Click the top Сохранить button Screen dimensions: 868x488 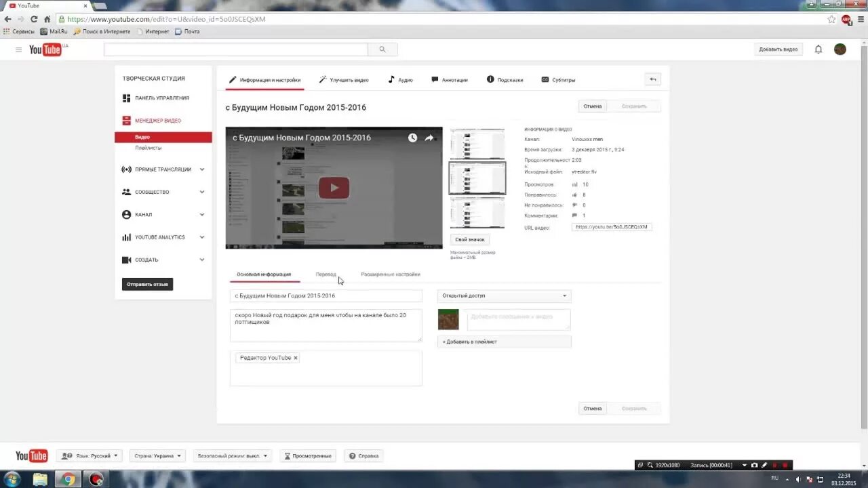(634, 106)
